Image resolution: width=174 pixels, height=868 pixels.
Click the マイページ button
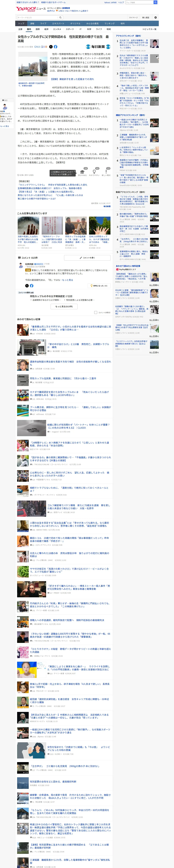point(133,18)
